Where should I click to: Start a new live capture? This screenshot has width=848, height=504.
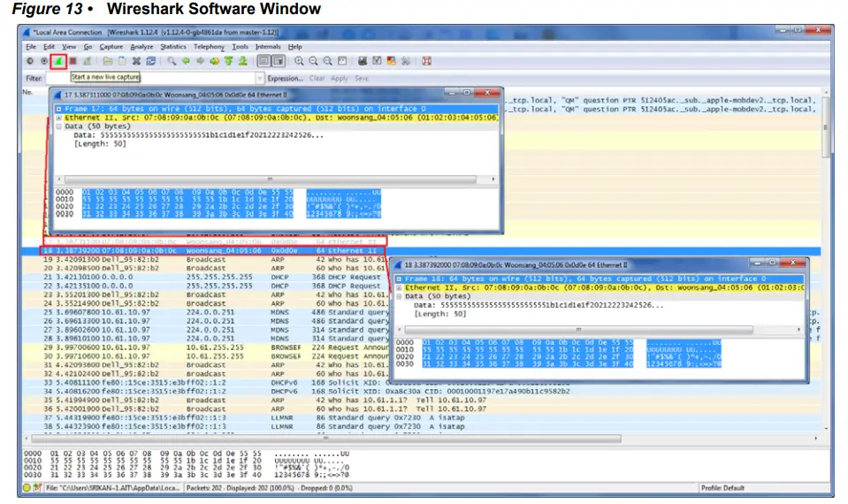pos(58,61)
